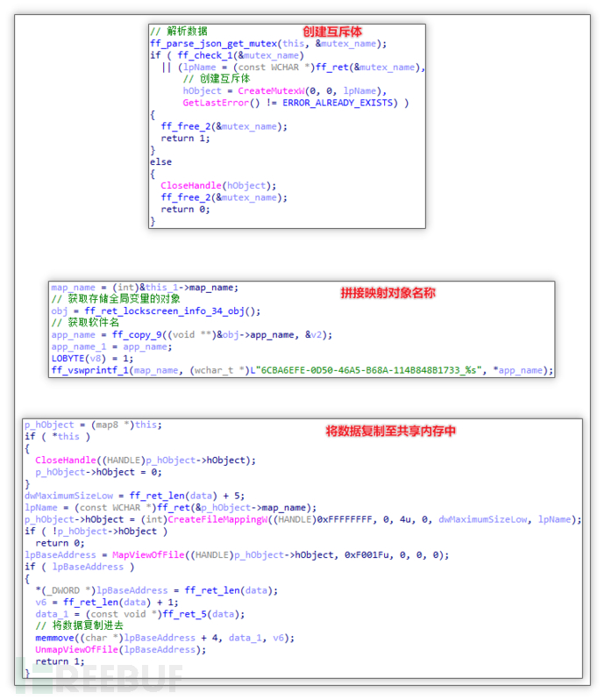Select line "CloseHandle((HANDLE)p_hObject->hObject);"
This screenshot has height=700, width=605.
(146, 460)
